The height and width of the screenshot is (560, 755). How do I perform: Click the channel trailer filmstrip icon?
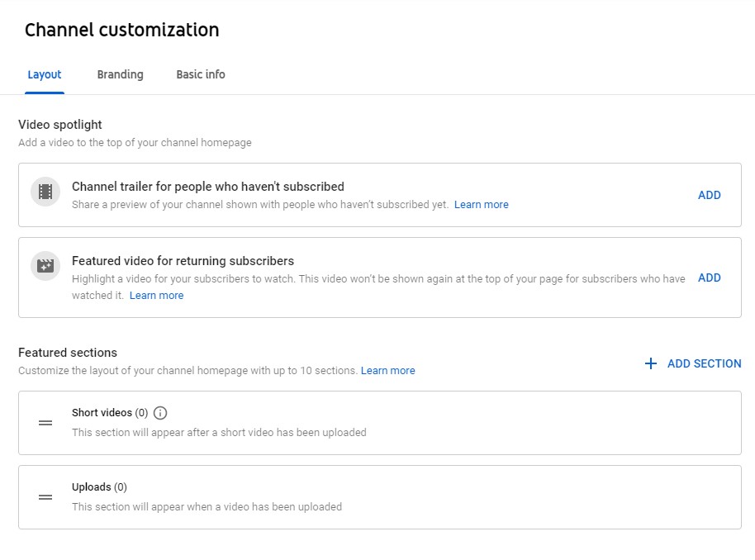tap(45, 192)
